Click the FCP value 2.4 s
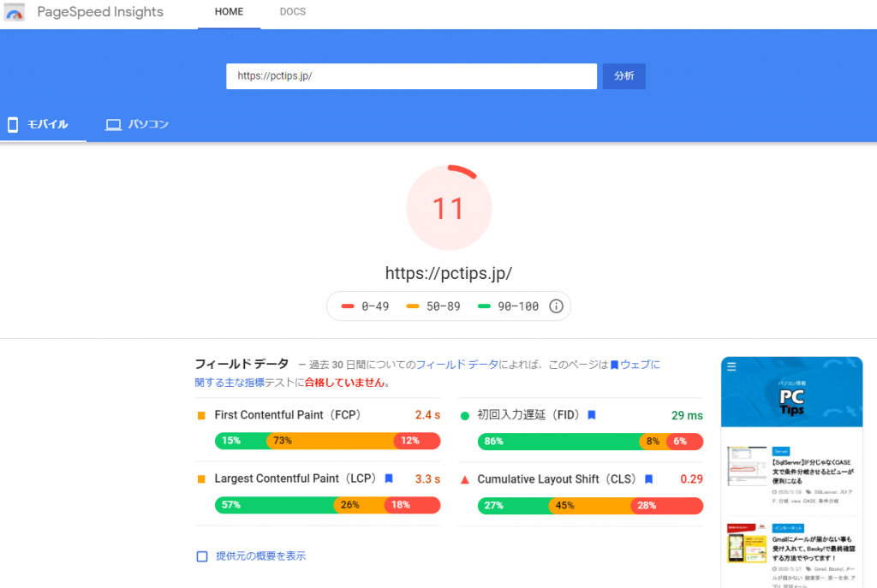877x588 pixels. (427, 415)
